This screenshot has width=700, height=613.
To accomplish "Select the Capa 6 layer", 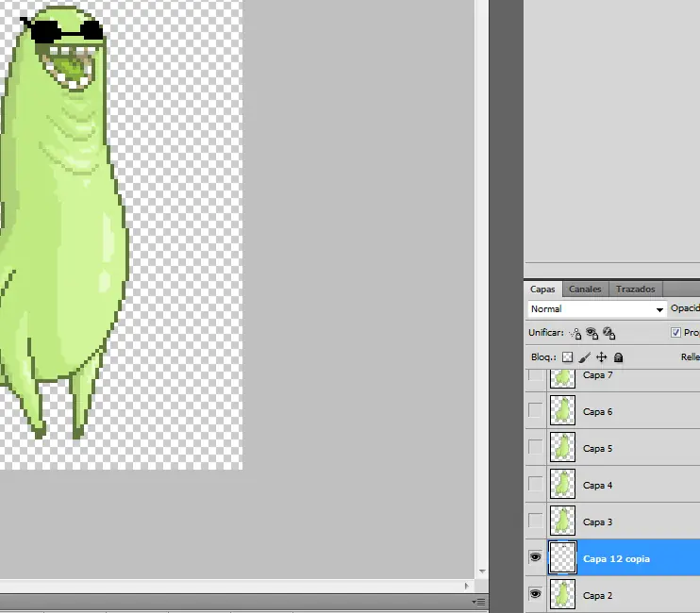I will click(x=598, y=411).
